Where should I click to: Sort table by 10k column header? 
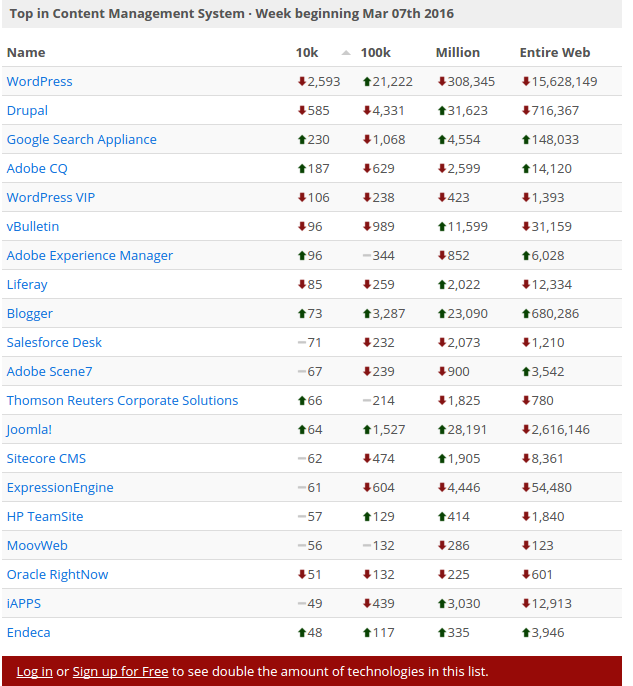[x=307, y=52]
